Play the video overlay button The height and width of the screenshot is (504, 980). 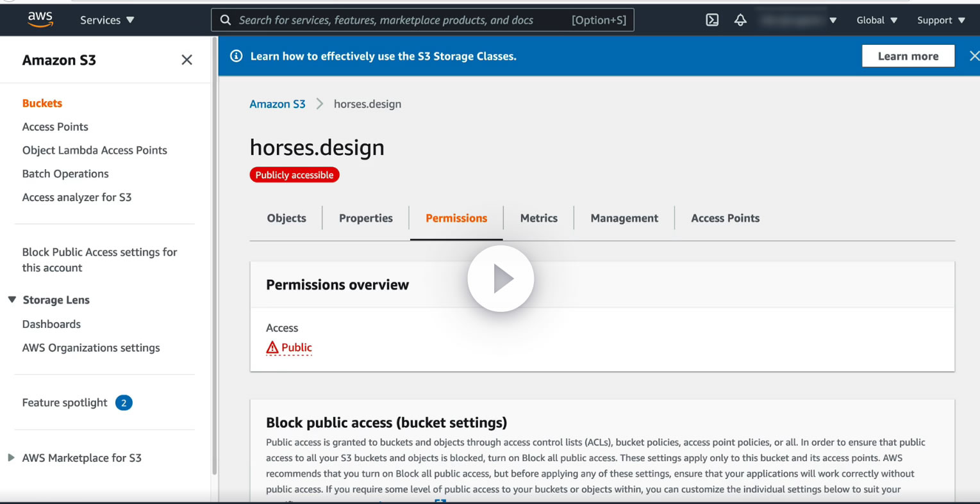(501, 279)
